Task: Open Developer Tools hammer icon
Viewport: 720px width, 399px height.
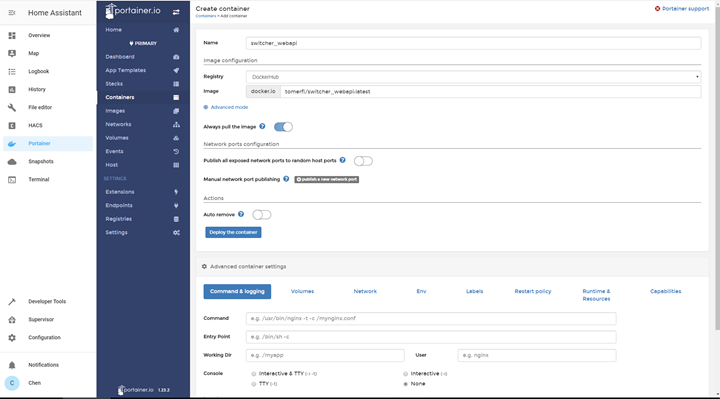Action: coord(12,302)
